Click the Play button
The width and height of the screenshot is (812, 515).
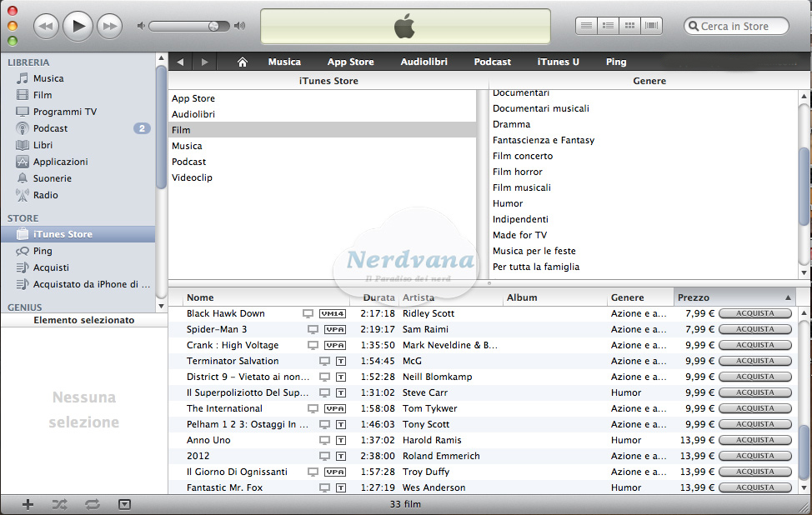tap(78, 25)
